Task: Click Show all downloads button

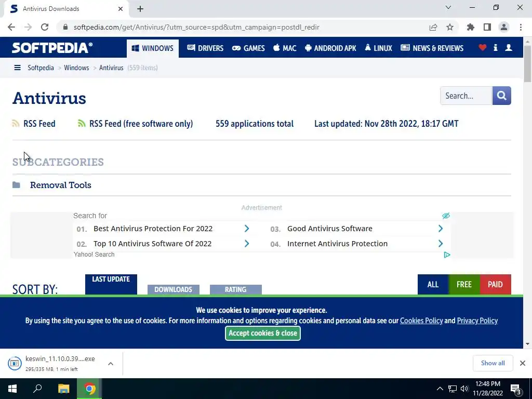Action: pyautogui.click(x=493, y=363)
